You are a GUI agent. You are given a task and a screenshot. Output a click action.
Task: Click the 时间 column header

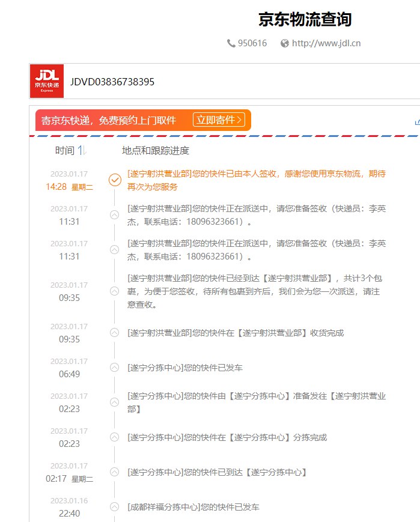(65, 151)
